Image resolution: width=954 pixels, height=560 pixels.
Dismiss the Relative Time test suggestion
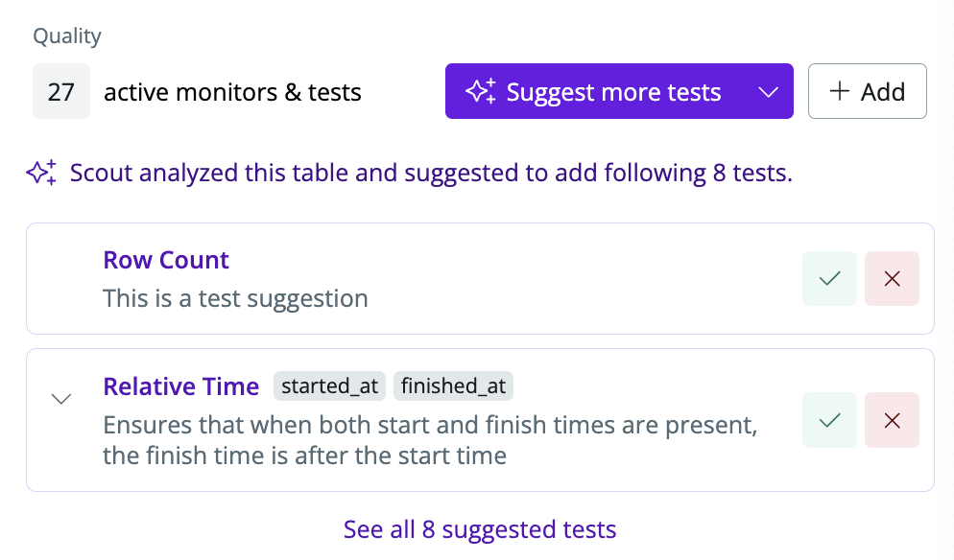click(x=892, y=420)
